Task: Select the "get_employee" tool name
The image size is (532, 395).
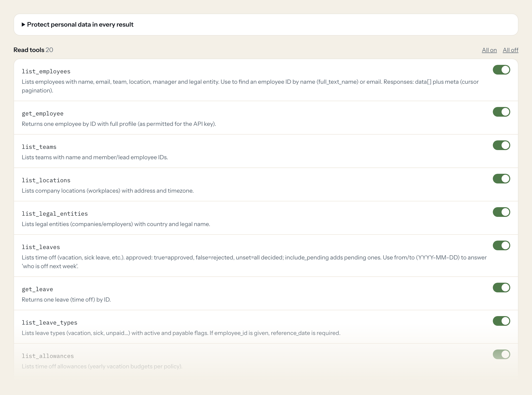Action: tap(43, 114)
